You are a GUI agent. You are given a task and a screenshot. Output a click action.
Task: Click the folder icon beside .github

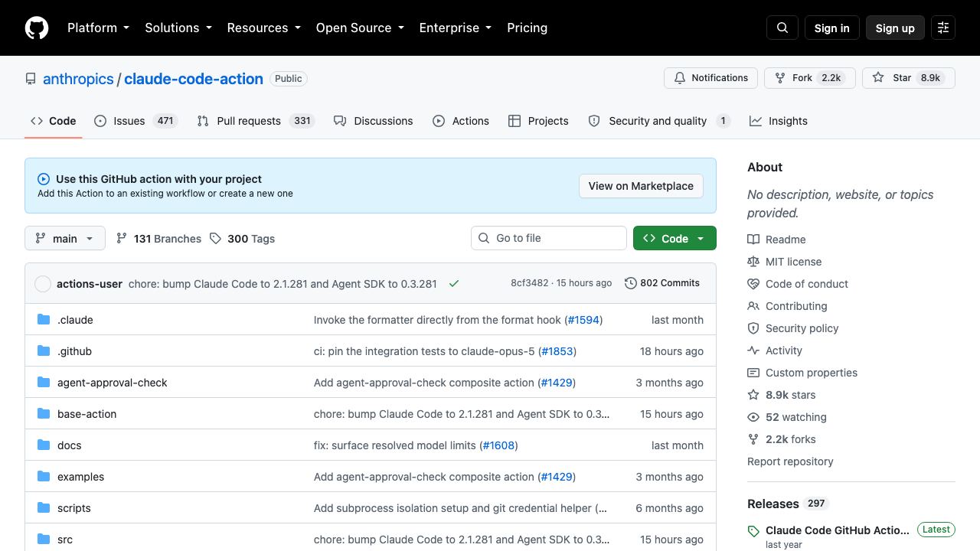pos(44,351)
